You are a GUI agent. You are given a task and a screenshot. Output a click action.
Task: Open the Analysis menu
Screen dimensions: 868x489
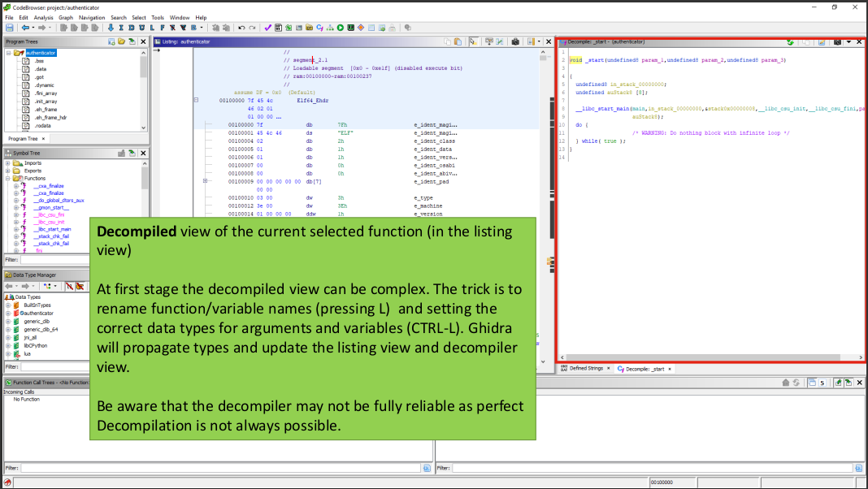pyautogui.click(x=43, y=17)
